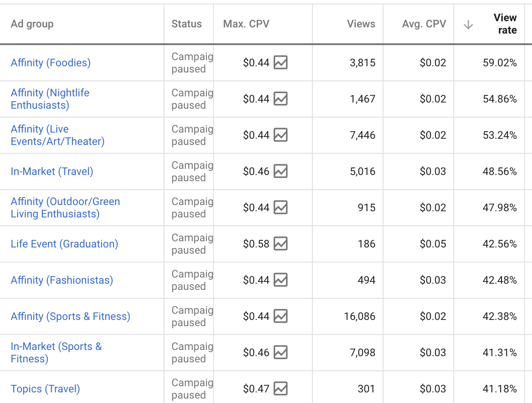
Task: Sort by the Max. CPV column header
Action: (x=247, y=24)
